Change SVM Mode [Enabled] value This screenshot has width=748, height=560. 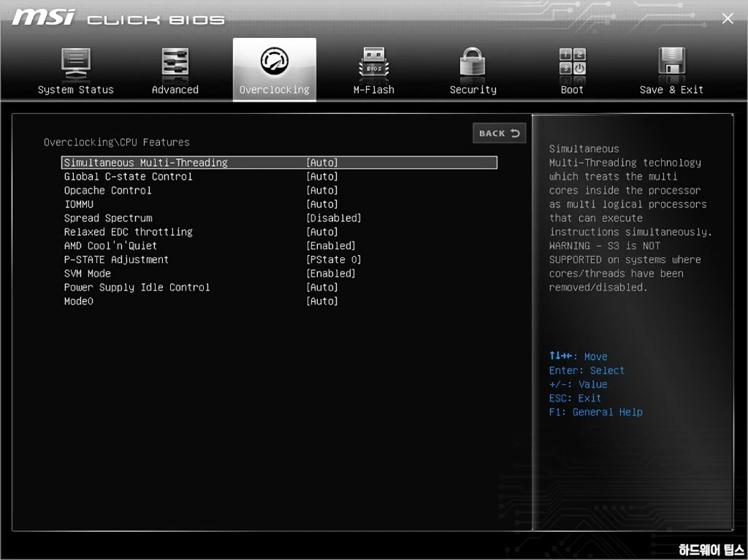[331, 273]
